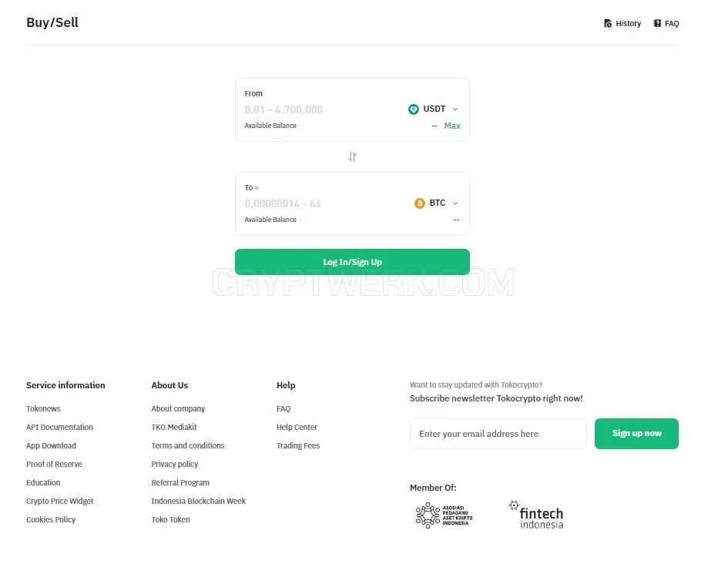Screen dimensions: 728x564
Task: Open the Crypto Price Widget link
Action: [60, 502]
